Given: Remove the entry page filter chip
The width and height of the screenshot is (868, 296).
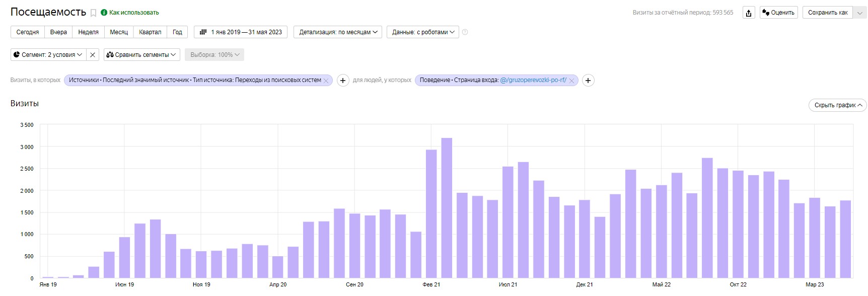Looking at the screenshot, I should (x=571, y=81).
